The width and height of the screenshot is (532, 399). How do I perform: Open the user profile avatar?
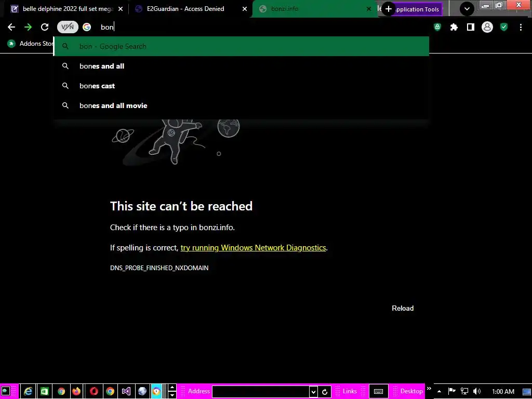(487, 27)
